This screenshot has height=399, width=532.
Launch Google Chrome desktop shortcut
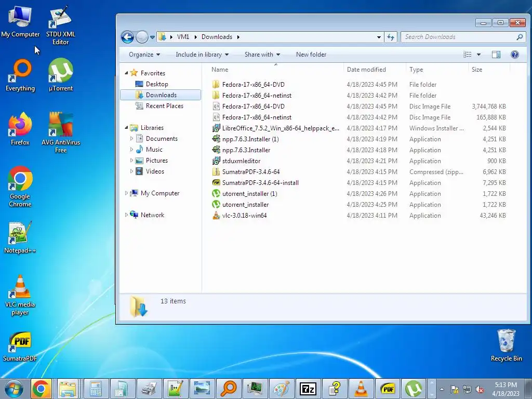20,187
